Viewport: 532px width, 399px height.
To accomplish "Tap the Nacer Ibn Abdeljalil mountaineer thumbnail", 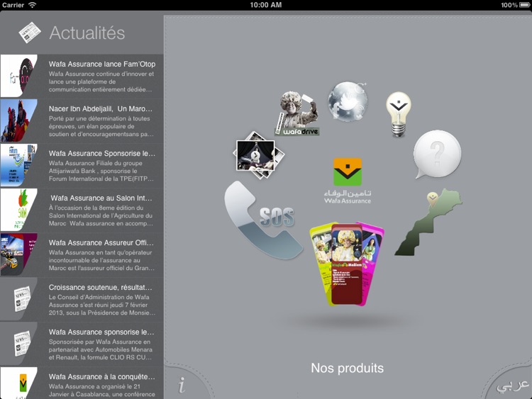I will point(18,120).
